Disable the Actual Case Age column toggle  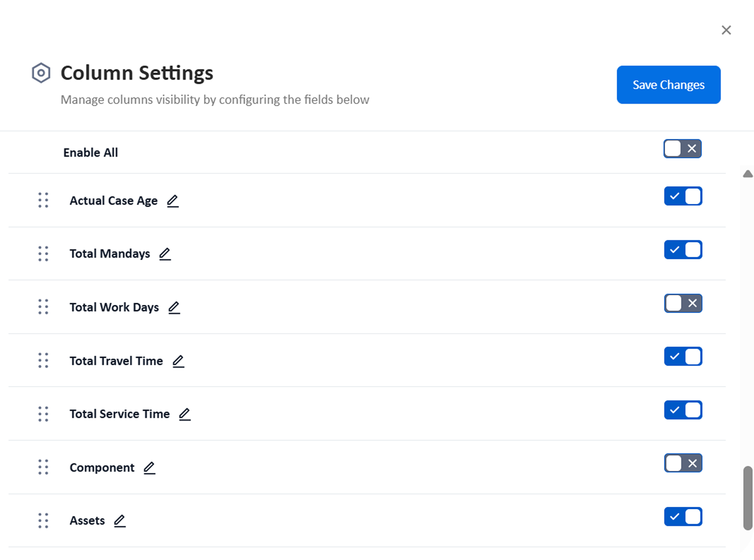click(x=683, y=196)
